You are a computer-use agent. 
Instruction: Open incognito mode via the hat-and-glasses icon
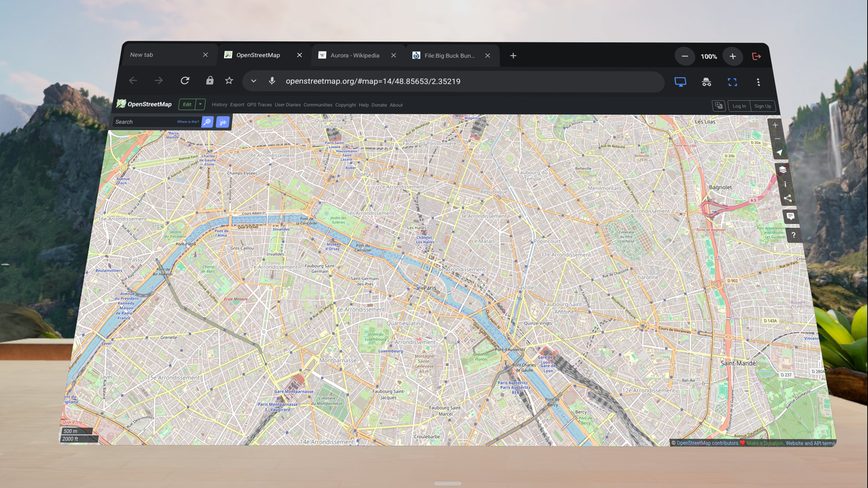coord(706,82)
